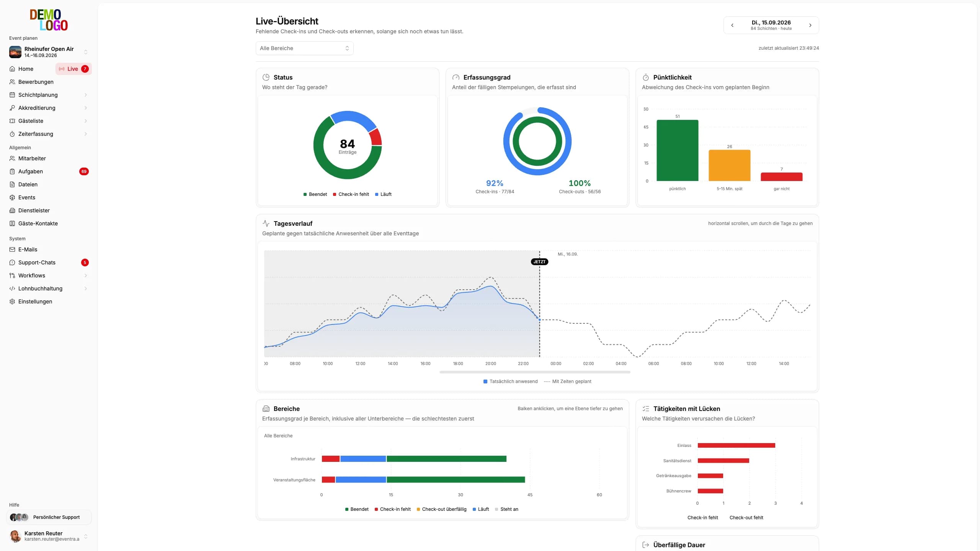Click the E-Mails envelope icon
This screenshot has height=551, width=980.
pos(12,249)
